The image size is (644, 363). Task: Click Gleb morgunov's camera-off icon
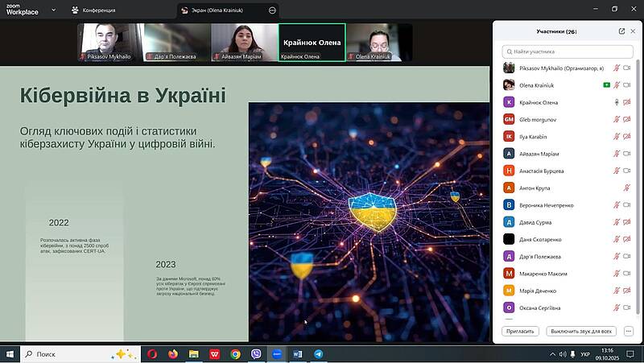point(627,119)
